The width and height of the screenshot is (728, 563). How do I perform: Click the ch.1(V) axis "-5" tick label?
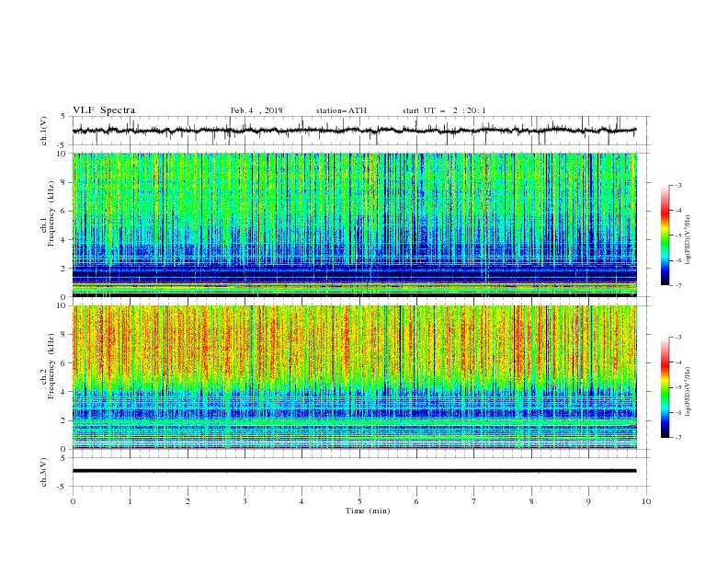pyautogui.click(x=63, y=145)
